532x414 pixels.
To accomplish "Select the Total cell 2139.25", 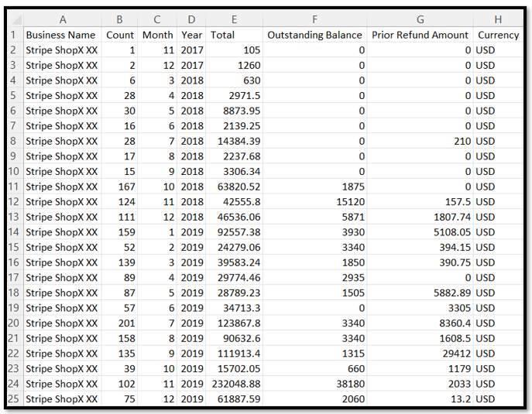I will (234, 126).
